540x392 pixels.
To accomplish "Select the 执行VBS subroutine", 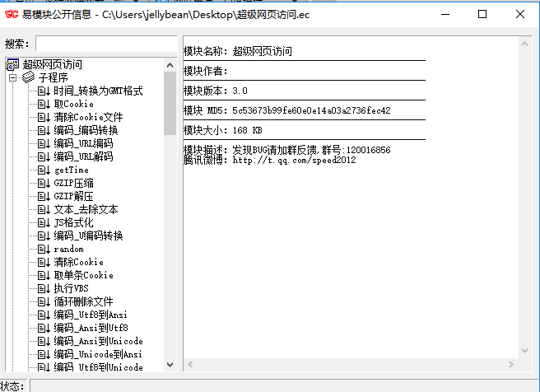I will (x=72, y=288).
